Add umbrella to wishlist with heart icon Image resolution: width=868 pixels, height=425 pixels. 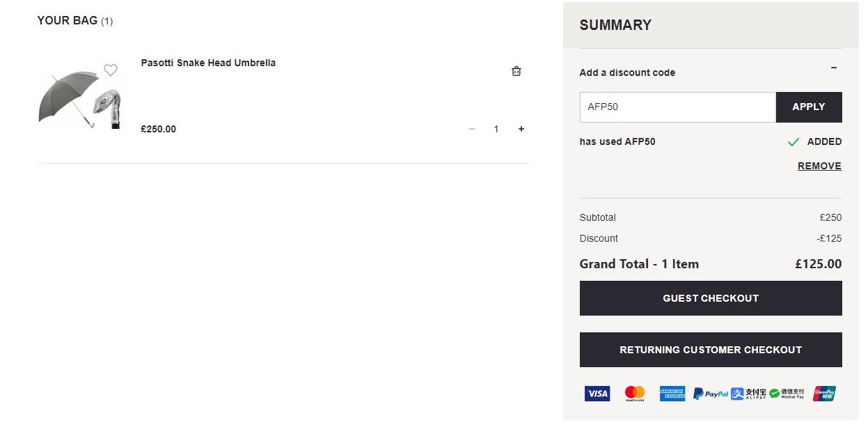click(111, 70)
